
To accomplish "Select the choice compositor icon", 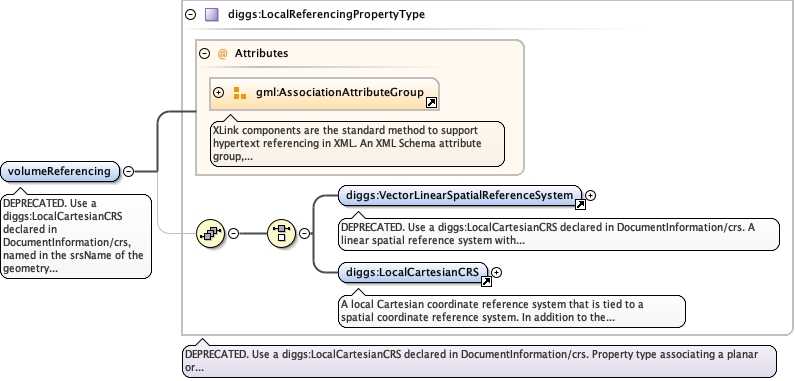I will (x=281, y=233).
